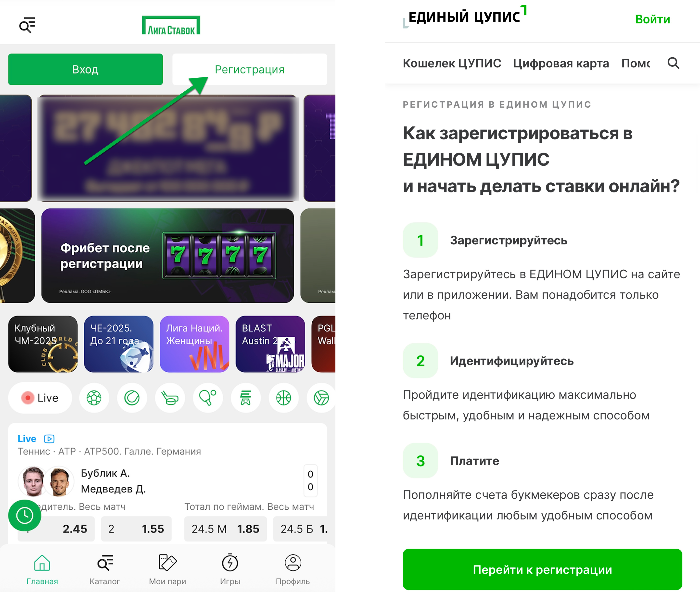Select the ice hockey sport icon
This screenshot has width=700, height=592.
170,398
